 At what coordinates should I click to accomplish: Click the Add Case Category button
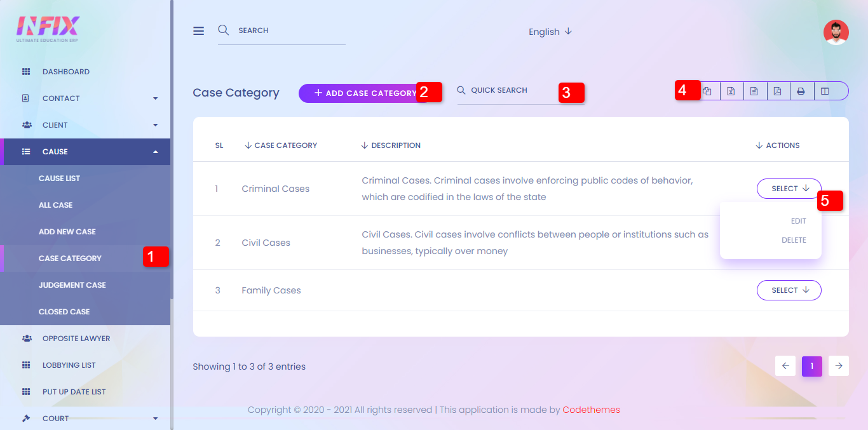(359, 93)
